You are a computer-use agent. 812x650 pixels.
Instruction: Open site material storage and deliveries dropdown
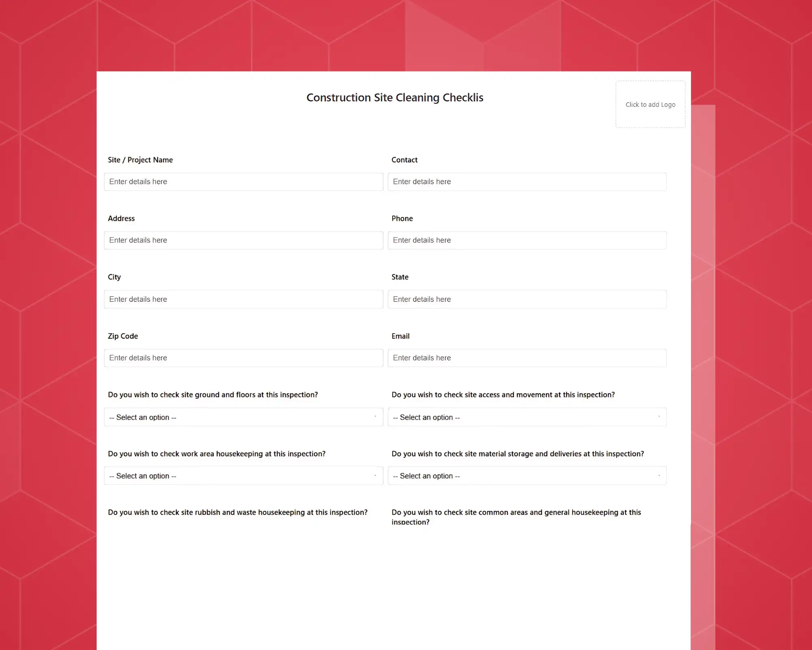528,476
